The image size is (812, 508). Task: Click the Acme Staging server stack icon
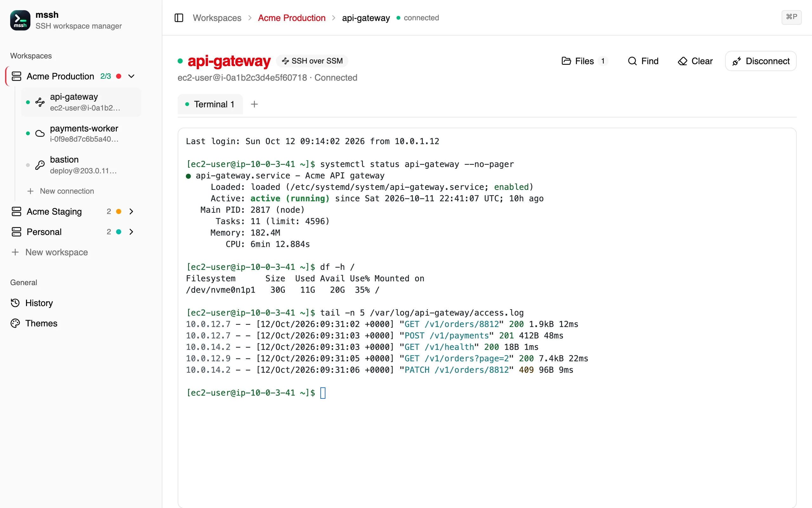(16, 212)
